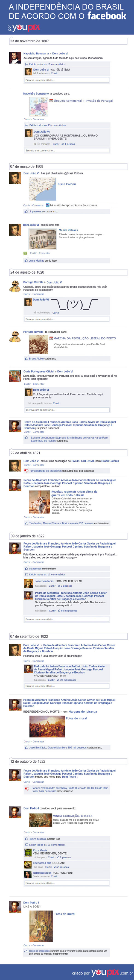Click the calendar icon beside Bloqueio continental event
The image size is (134, 980).
pos(51,101)
